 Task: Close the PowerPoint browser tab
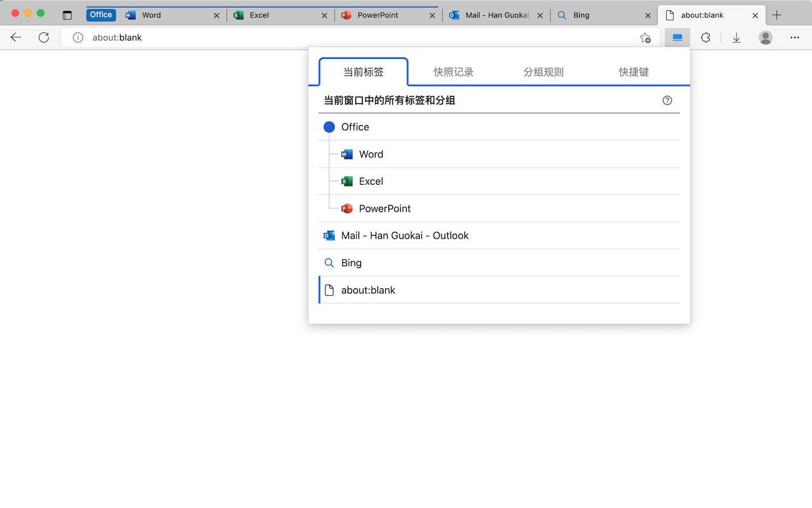click(432, 15)
